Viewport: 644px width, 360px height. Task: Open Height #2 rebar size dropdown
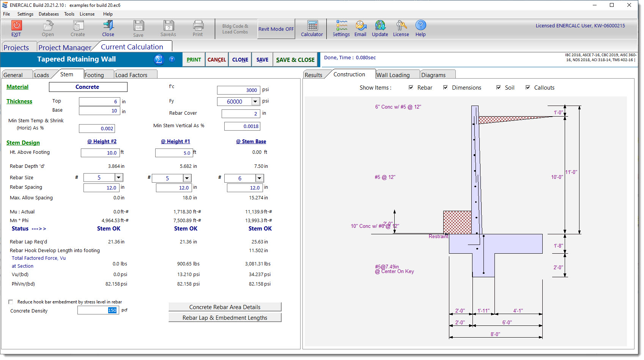[119, 177]
